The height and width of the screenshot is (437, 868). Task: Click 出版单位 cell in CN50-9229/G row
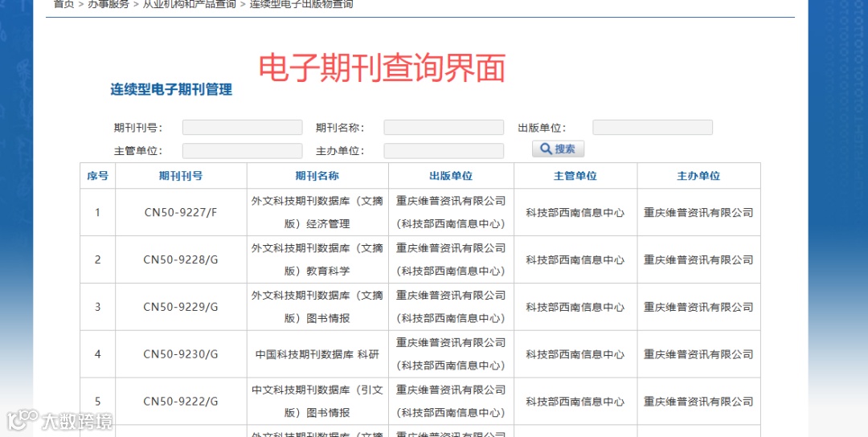pos(451,307)
